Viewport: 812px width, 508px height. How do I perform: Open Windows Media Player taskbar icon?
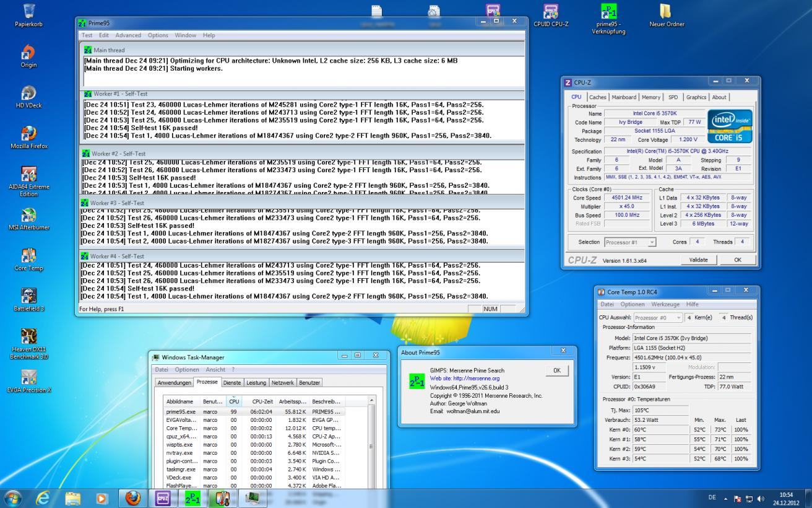coord(103,497)
